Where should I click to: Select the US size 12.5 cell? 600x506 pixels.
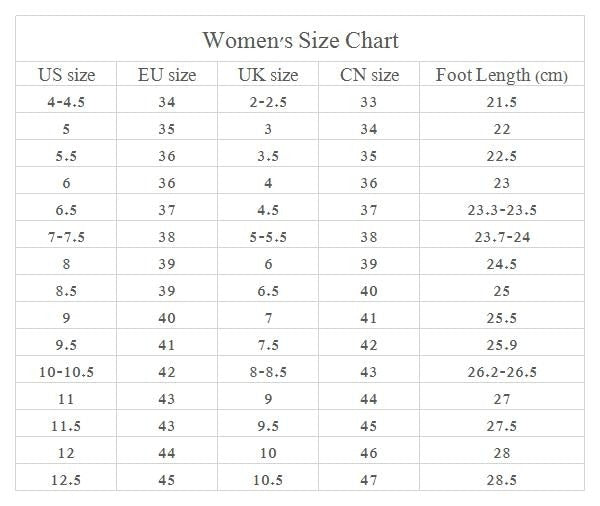(x=67, y=480)
